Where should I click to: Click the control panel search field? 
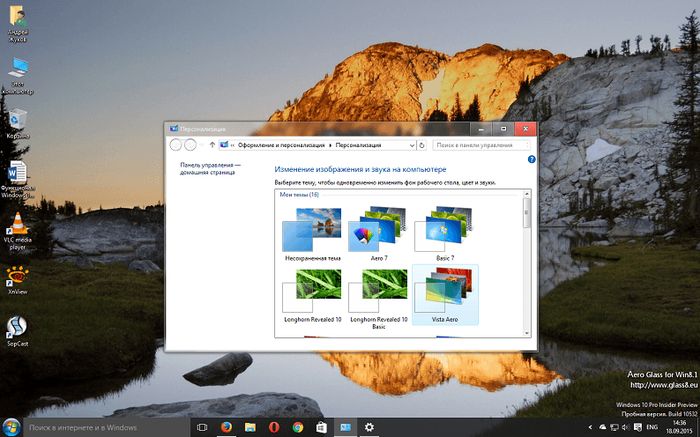(478, 145)
